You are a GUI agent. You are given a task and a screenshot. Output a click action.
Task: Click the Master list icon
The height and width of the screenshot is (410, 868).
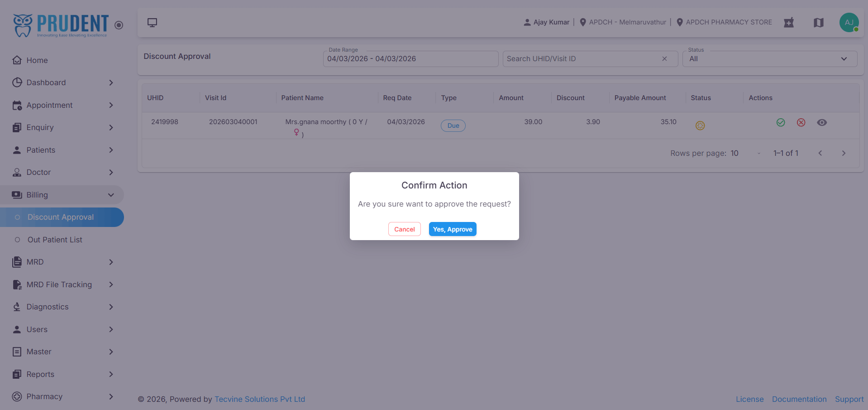click(17, 352)
